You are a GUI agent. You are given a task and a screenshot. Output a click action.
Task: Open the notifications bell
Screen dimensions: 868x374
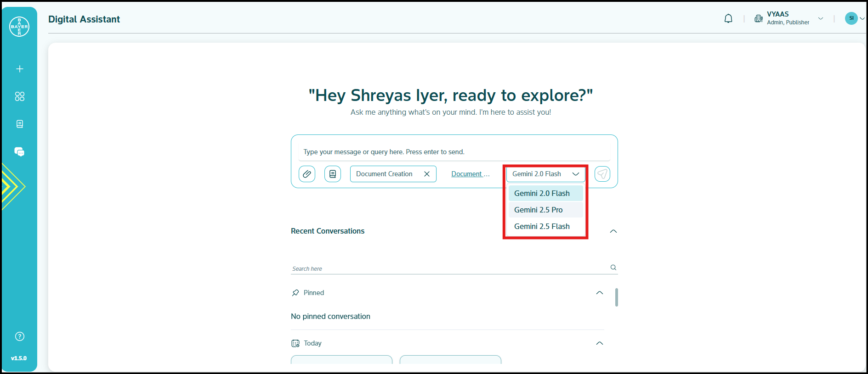pos(728,19)
